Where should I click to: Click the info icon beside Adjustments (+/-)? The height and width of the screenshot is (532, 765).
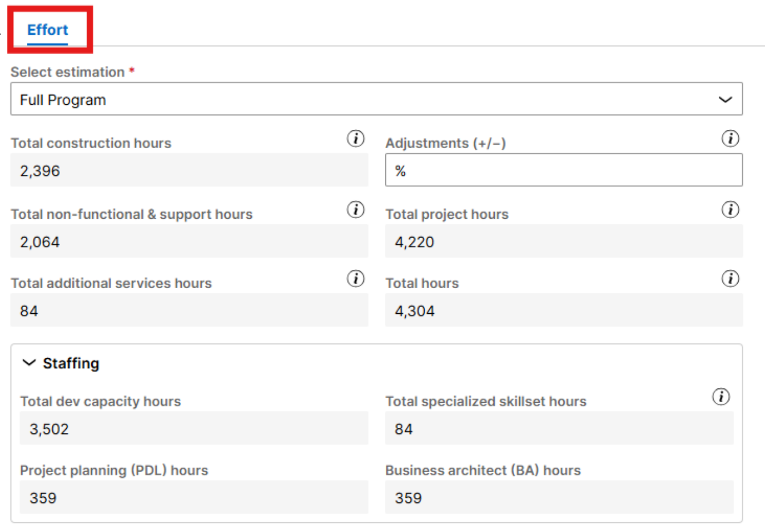click(x=730, y=138)
